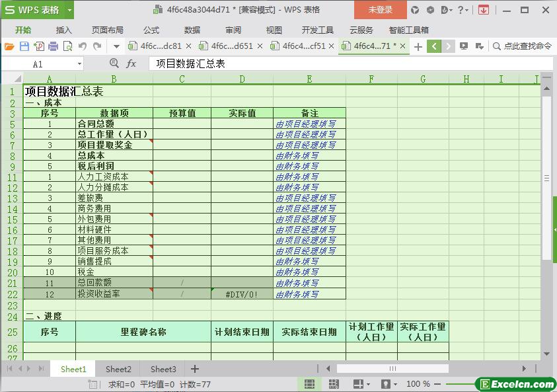Add a new sheet with plus icon
Image resolution: width=557 pixels, height=392 pixels.
pos(195,369)
